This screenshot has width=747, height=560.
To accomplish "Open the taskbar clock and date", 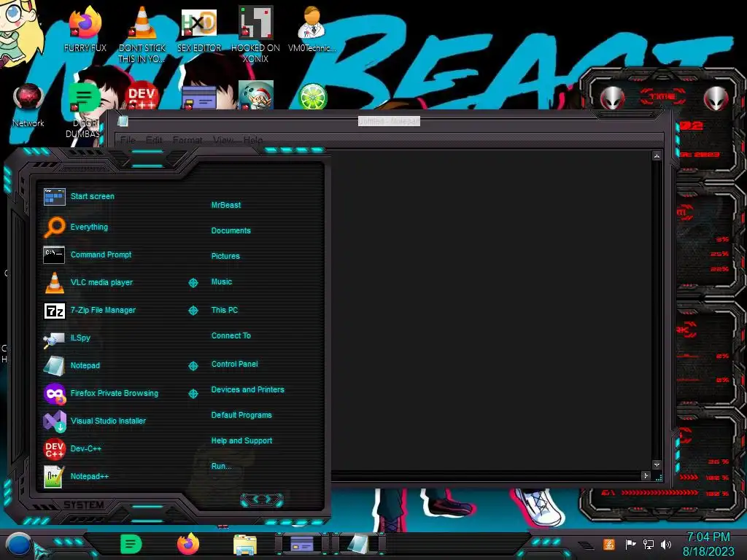I will pos(708,544).
